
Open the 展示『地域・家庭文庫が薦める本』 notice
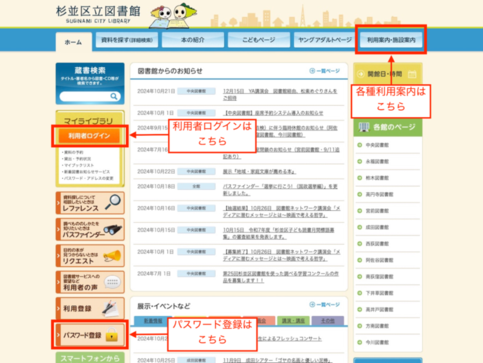259,172
